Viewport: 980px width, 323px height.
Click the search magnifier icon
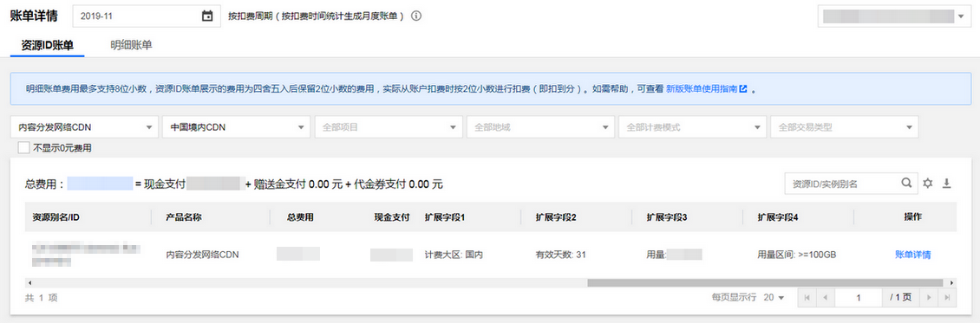point(906,184)
